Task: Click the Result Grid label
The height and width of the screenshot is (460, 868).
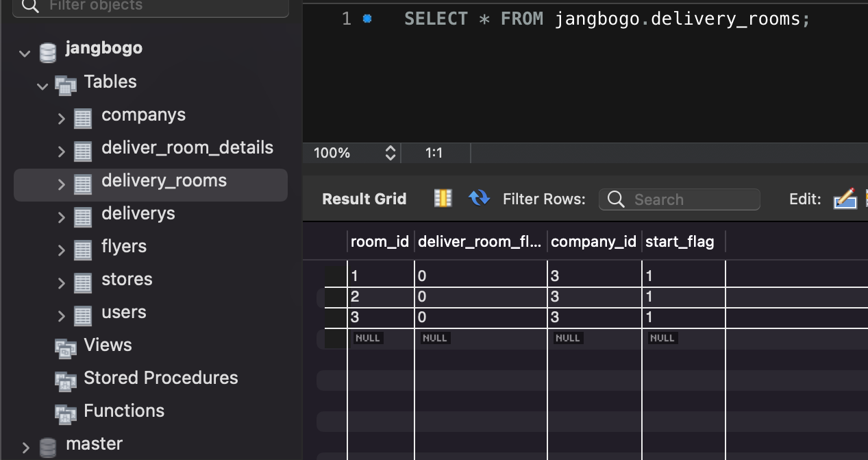Action: point(364,199)
